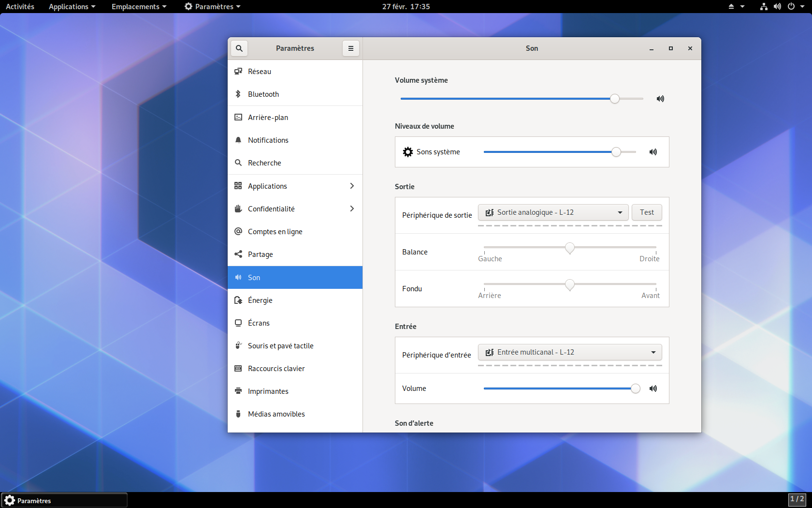Click the Partage share icon
Image resolution: width=812 pixels, height=508 pixels.
pos(238,254)
